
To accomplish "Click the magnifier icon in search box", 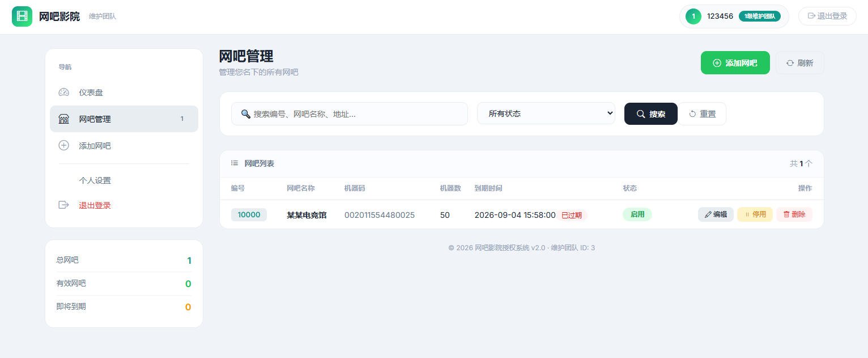I will coord(246,113).
